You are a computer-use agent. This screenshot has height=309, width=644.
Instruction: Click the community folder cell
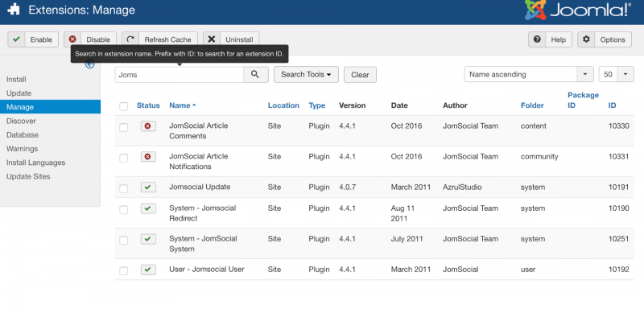[539, 156]
